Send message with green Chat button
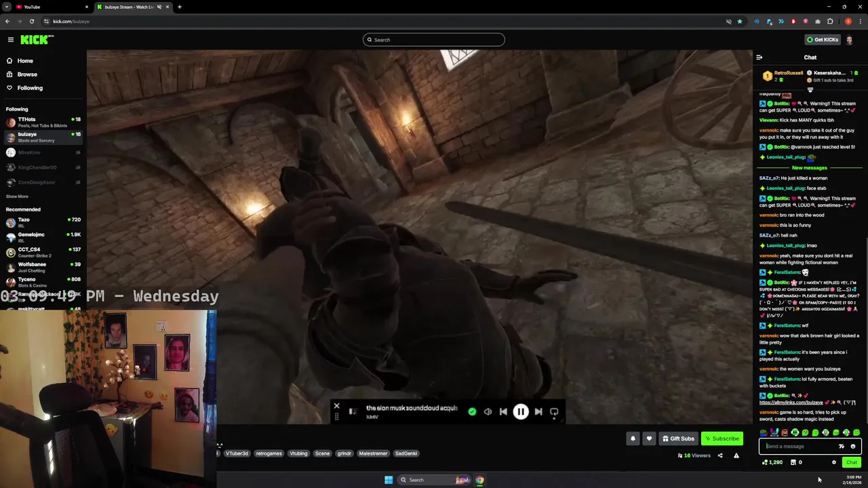Screen dimensions: 868x488 click(851, 463)
